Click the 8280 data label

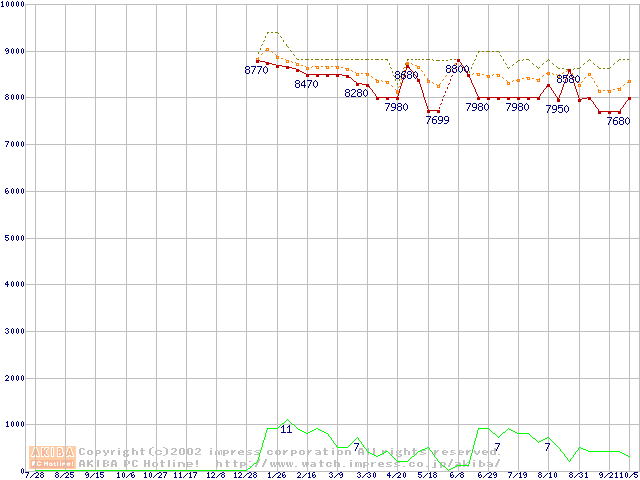[356, 94]
